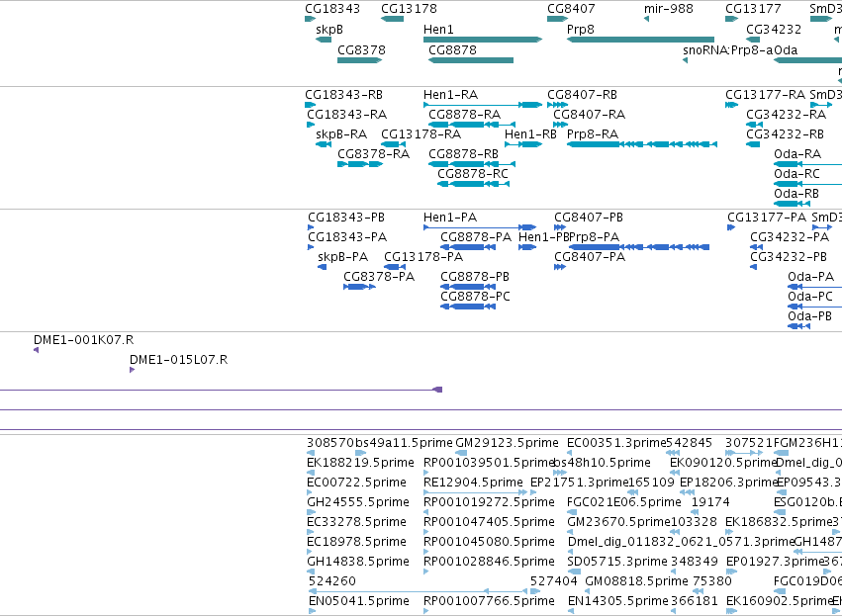Viewport: 842px width, 616px height.
Task: Select the CG8878-RC transcript label
Action: coord(473,174)
